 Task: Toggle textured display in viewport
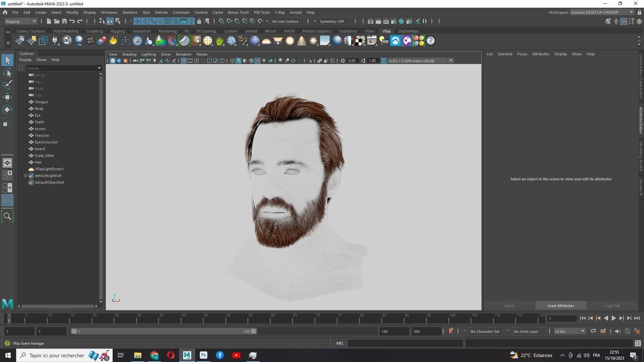(258, 61)
